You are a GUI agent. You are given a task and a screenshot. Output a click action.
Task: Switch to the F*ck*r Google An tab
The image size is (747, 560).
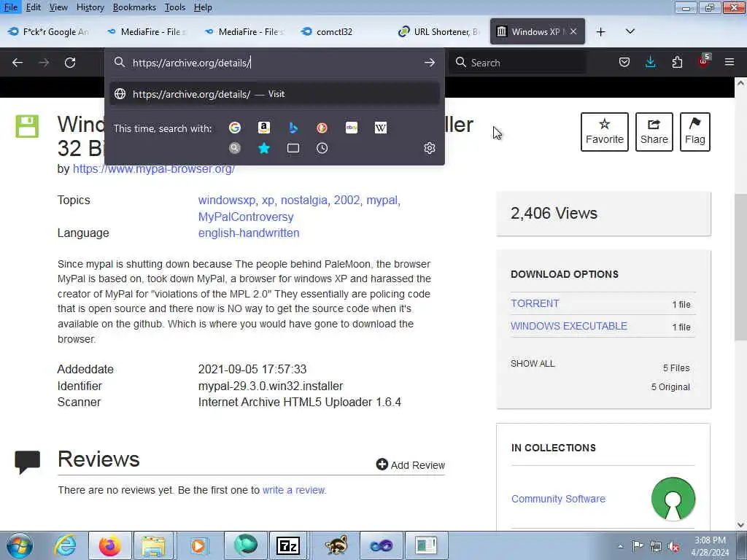point(49,32)
